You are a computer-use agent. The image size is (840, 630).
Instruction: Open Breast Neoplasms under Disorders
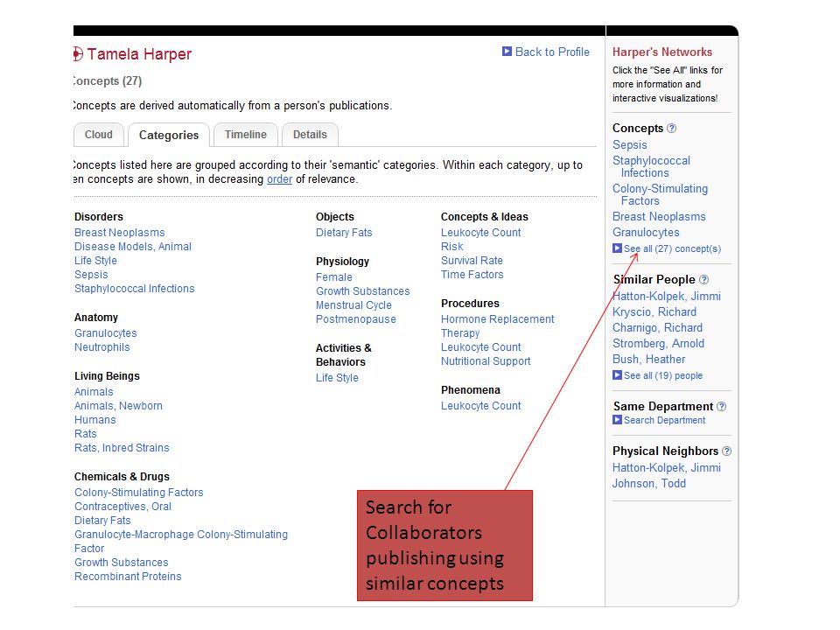[x=120, y=233]
